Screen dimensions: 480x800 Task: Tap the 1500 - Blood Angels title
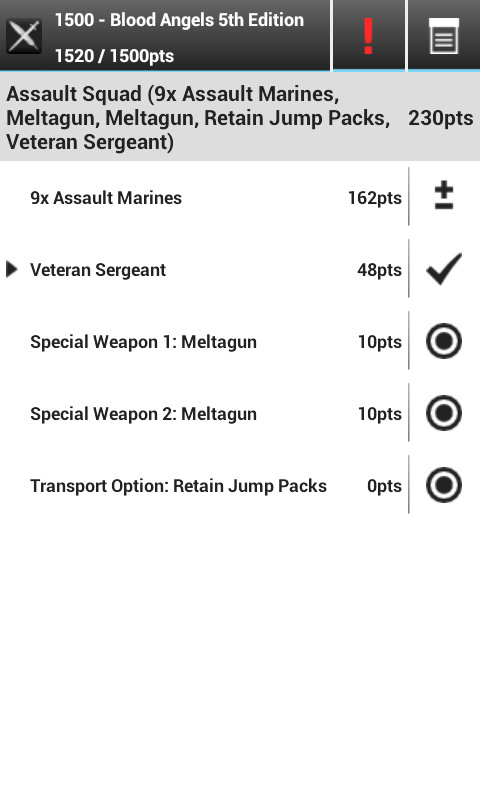point(180,20)
